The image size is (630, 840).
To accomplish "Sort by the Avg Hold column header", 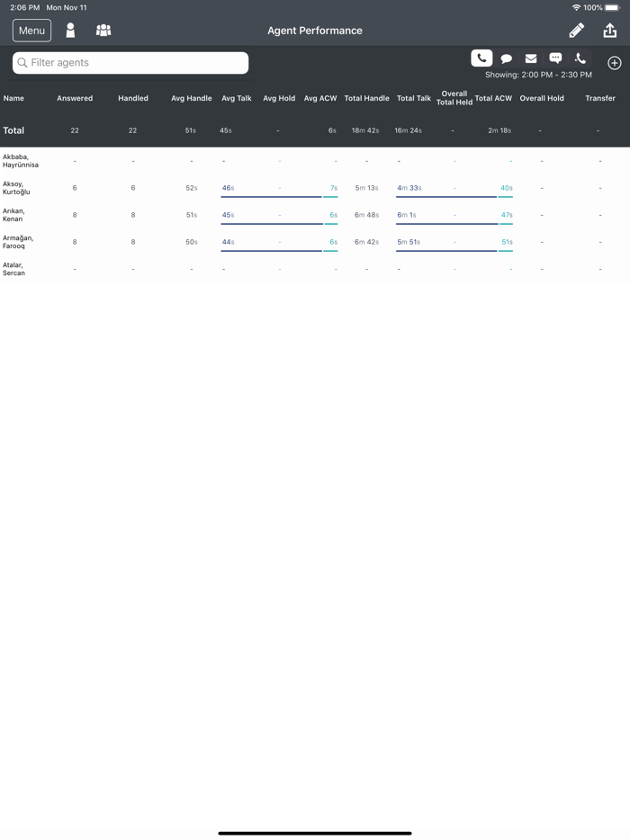I will point(279,98).
